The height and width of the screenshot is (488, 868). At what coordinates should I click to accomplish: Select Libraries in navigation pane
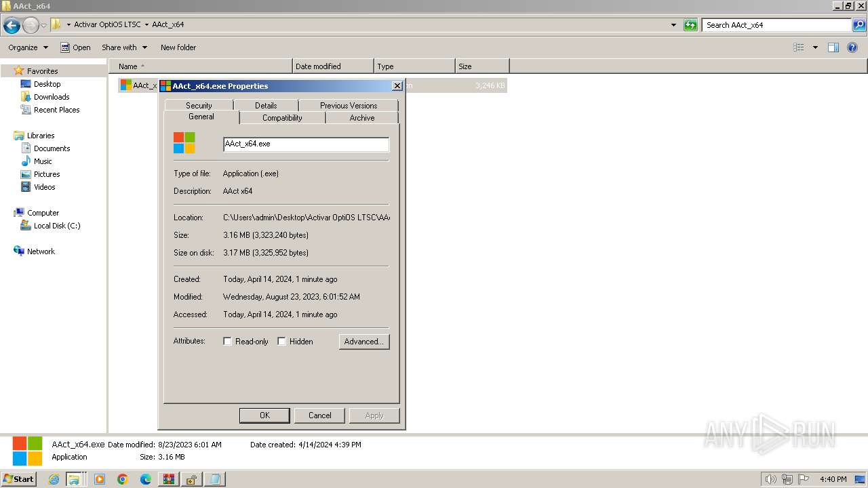coord(41,136)
